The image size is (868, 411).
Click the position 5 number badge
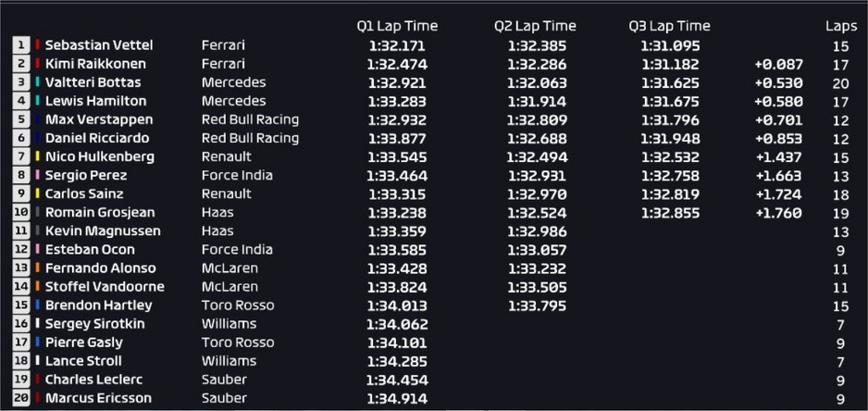point(21,119)
